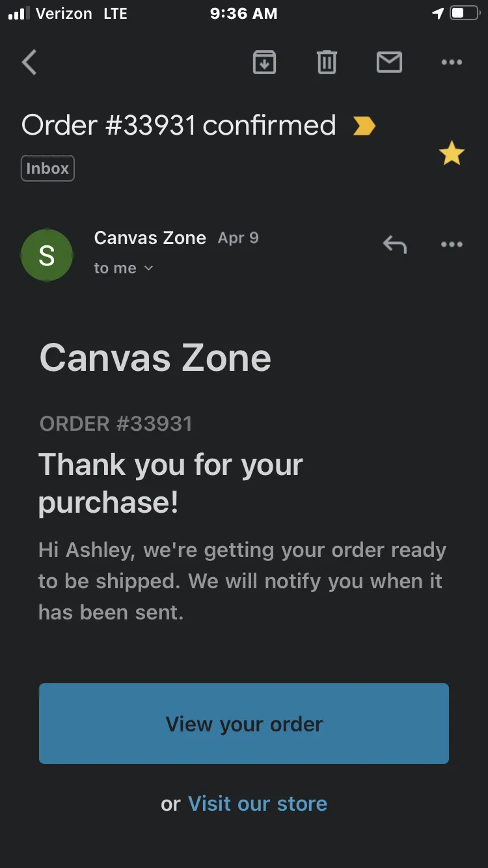The image size is (488, 868).
Task: Tap the battery indicator in status bar
Action: point(464,13)
